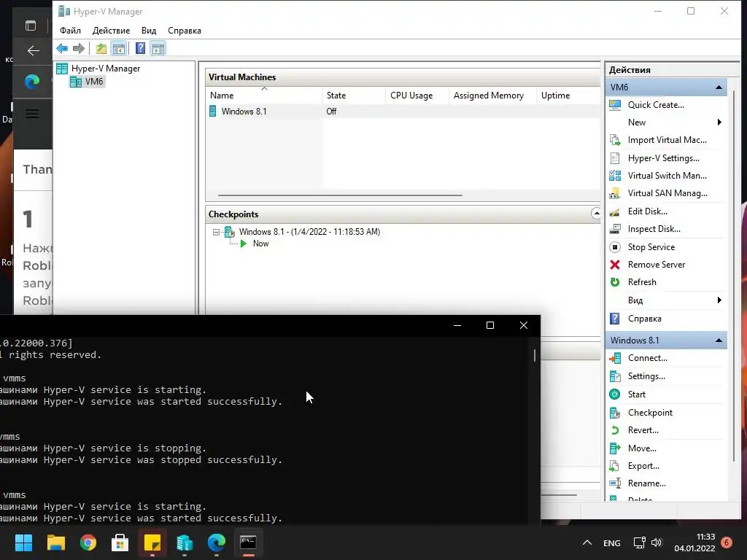747x560 pixels.
Task: Click Refresh in the actions pane
Action: pyautogui.click(x=642, y=282)
